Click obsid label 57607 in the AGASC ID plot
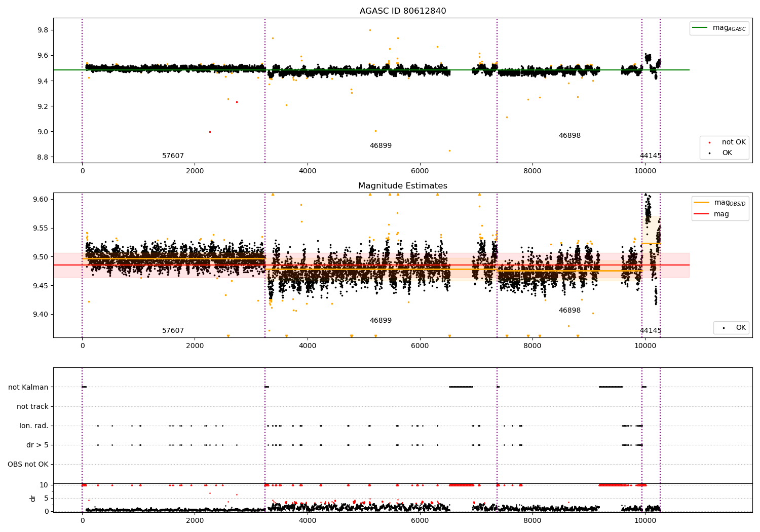This screenshot has height=532, width=760. click(173, 156)
